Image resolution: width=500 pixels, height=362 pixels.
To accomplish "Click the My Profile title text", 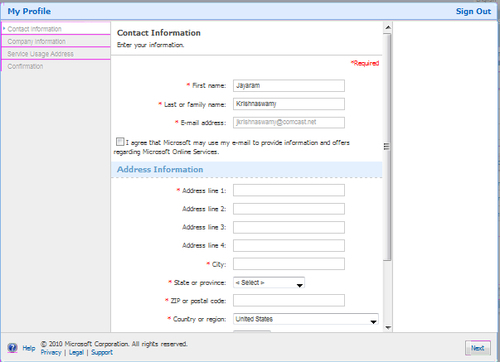I will (29, 11).
